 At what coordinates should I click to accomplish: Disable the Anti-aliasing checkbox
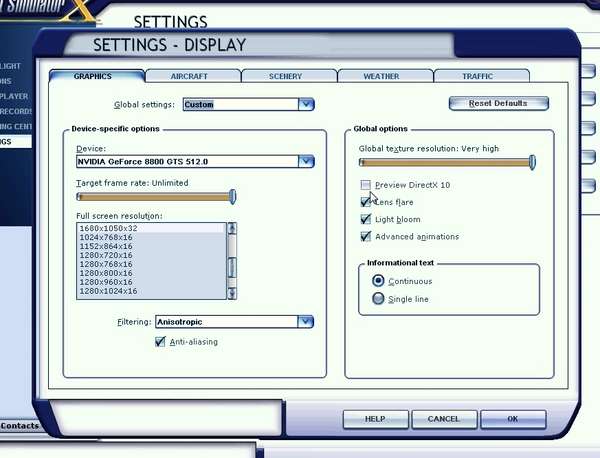[x=160, y=342]
